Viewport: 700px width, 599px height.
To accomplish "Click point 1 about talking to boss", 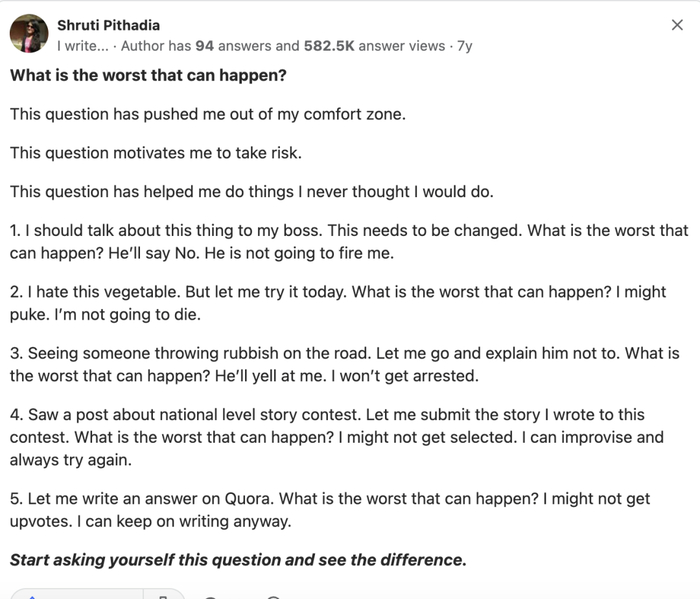I will pyautogui.click(x=349, y=242).
